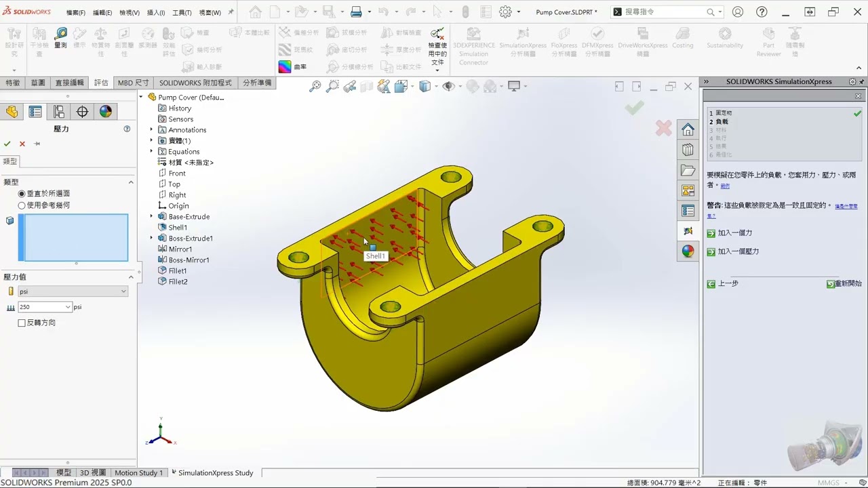Open Design Library icon in task pane

[688, 150]
